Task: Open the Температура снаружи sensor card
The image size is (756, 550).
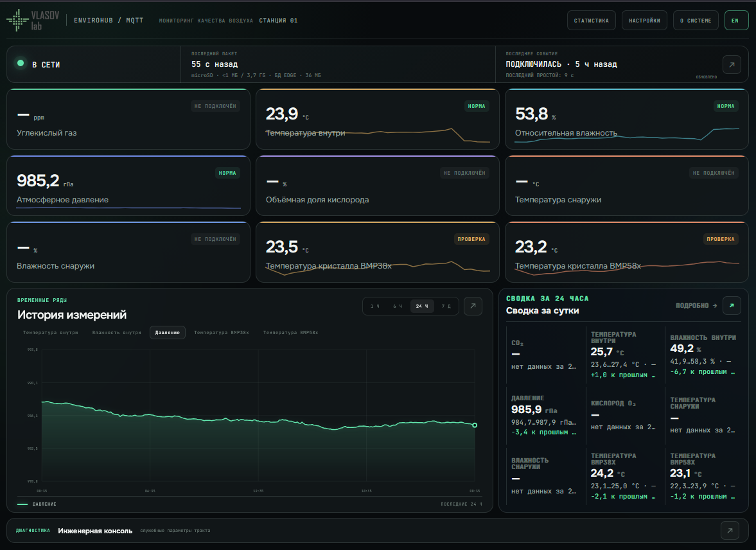Action: (627, 185)
